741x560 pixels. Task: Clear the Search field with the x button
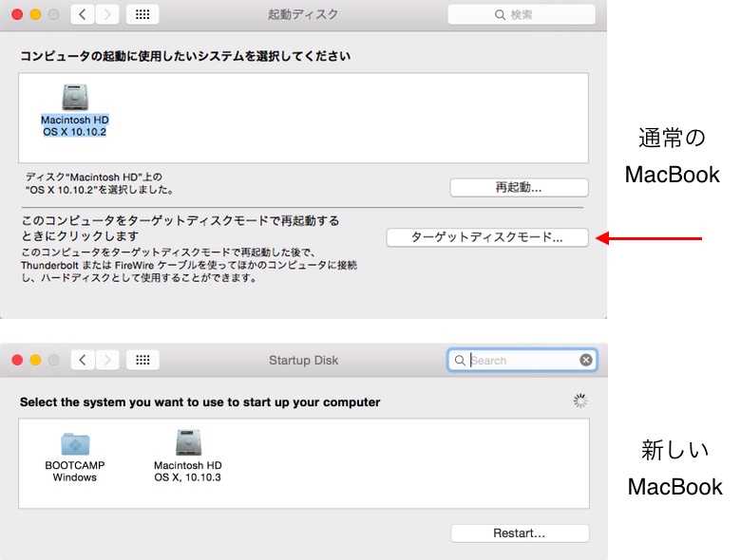(586, 361)
